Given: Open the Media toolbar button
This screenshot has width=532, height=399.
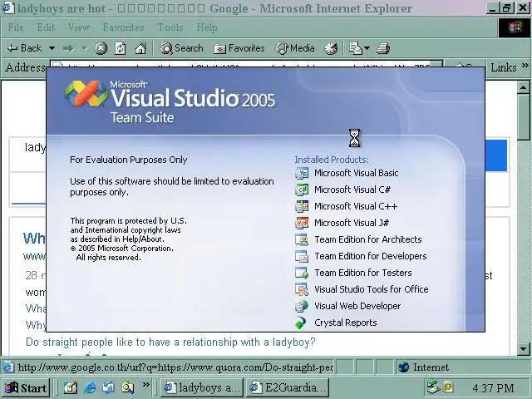Looking at the screenshot, I should [294, 48].
